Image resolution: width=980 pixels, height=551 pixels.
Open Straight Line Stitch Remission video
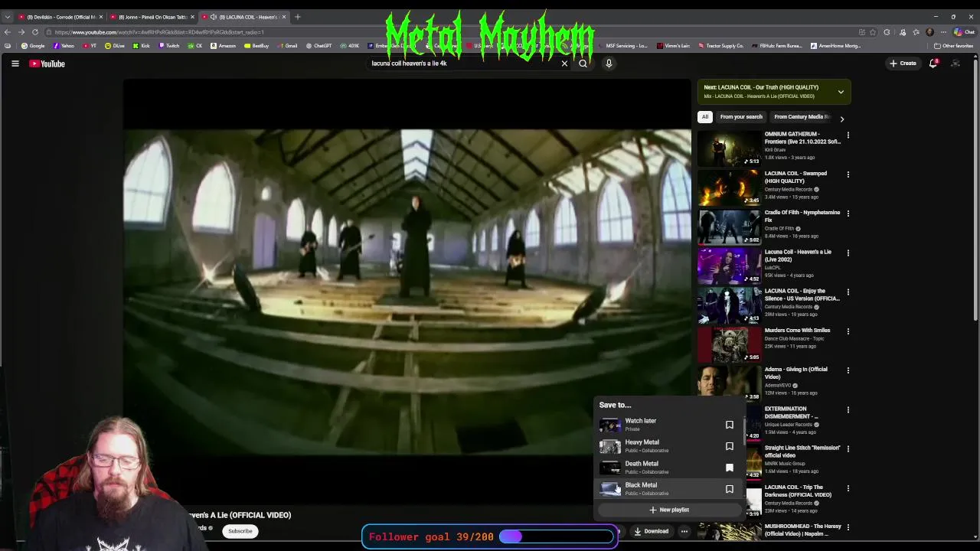pos(802,452)
